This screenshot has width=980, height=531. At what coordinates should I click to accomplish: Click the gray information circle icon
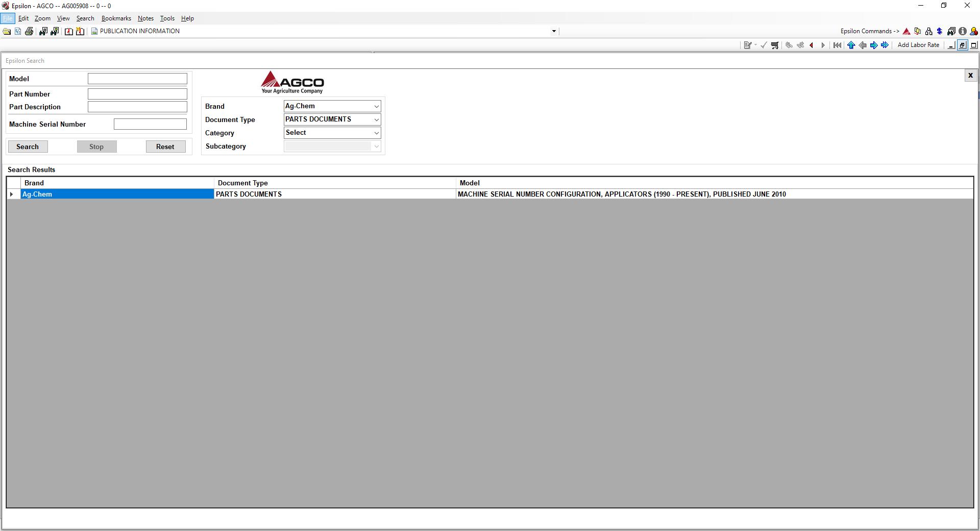click(963, 31)
